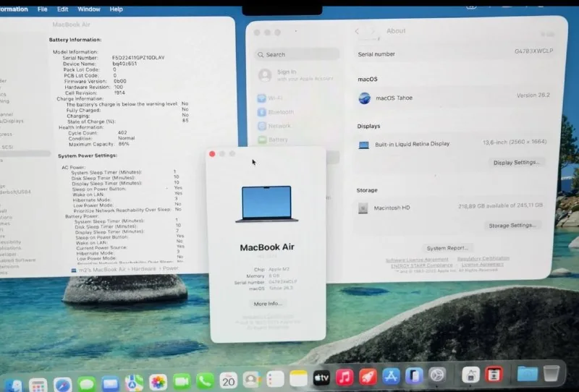579x392 pixels.
Task: Open the ENERGY STAR Compliance link
Action: point(421,265)
